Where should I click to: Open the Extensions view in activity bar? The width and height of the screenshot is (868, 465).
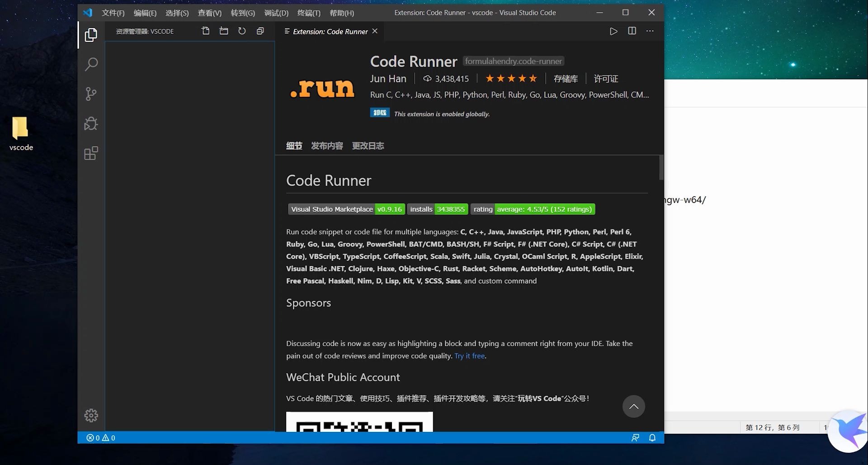tap(91, 153)
